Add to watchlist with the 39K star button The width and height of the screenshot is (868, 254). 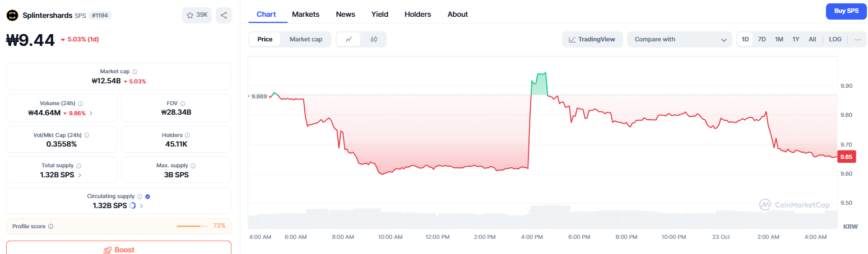(x=197, y=16)
